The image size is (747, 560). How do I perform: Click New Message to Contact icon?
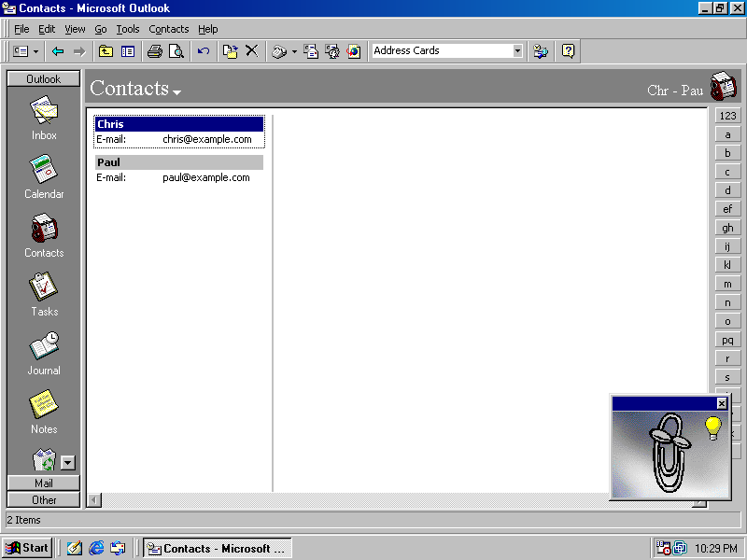coord(311,51)
